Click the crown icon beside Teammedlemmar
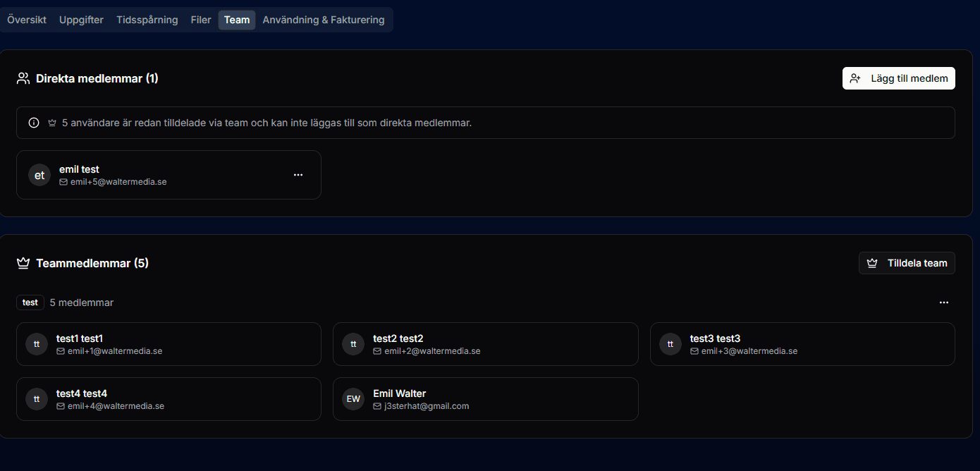 (x=23, y=263)
